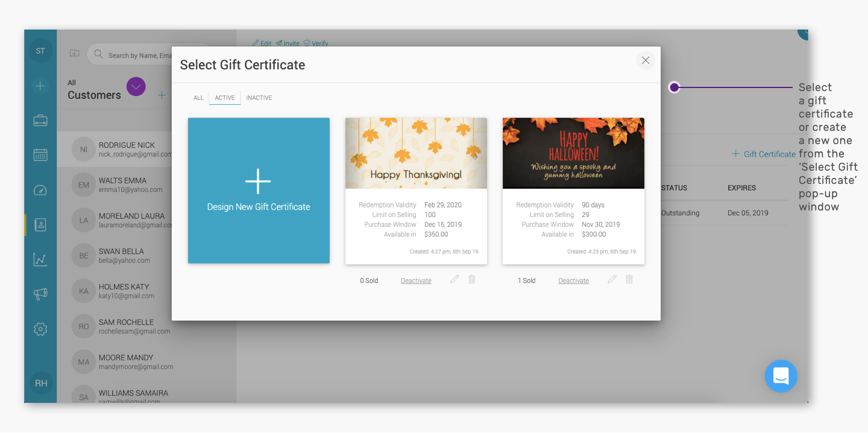Image resolution: width=868 pixels, height=433 pixels.
Task: Switch to the INACTIVE tab
Action: click(x=259, y=98)
